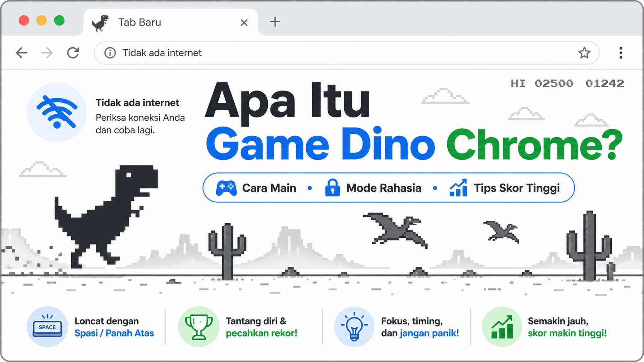The width and height of the screenshot is (644, 362).
Task: Click the current score 01242
Action: 605,83
